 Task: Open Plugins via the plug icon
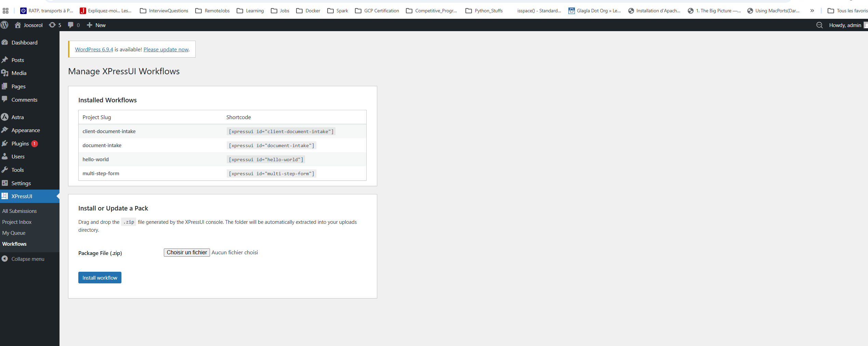(5, 143)
